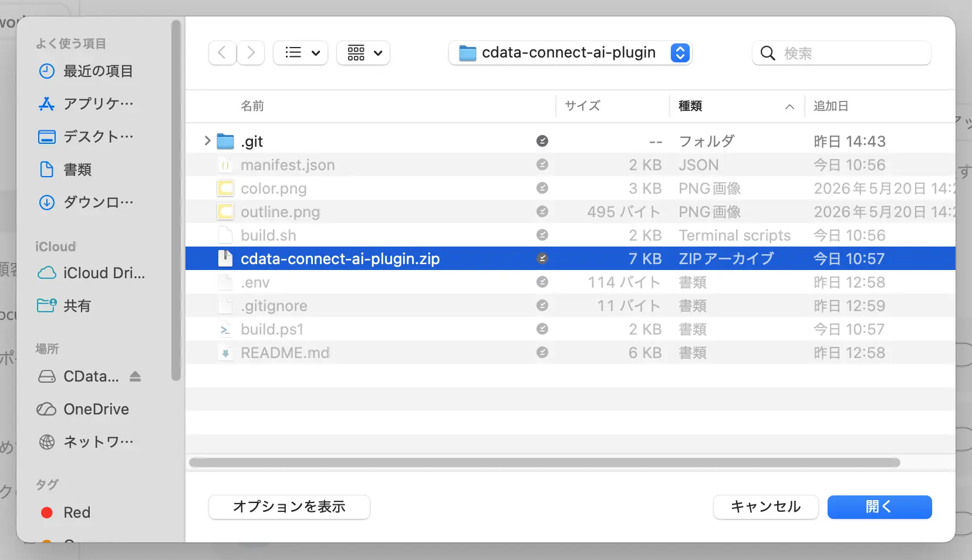Open iCloud Drive in the sidebar
Image resolution: width=972 pixels, height=560 pixels.
(104, 273)
